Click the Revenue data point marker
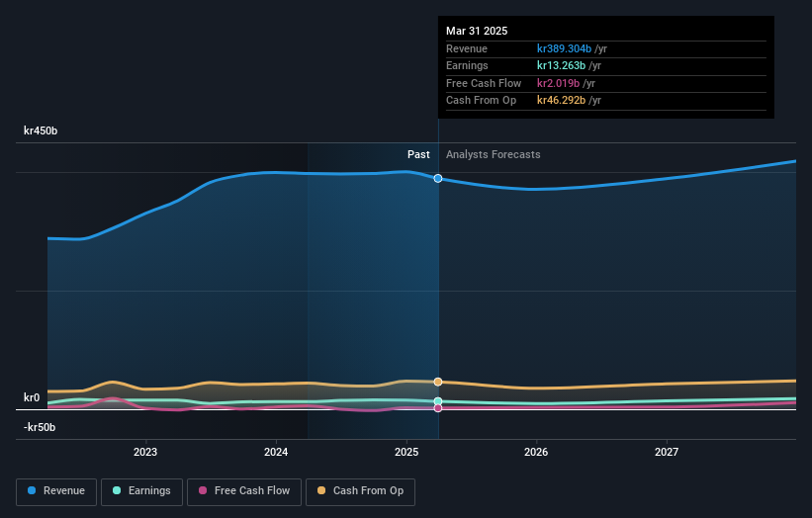 point(438,179)
